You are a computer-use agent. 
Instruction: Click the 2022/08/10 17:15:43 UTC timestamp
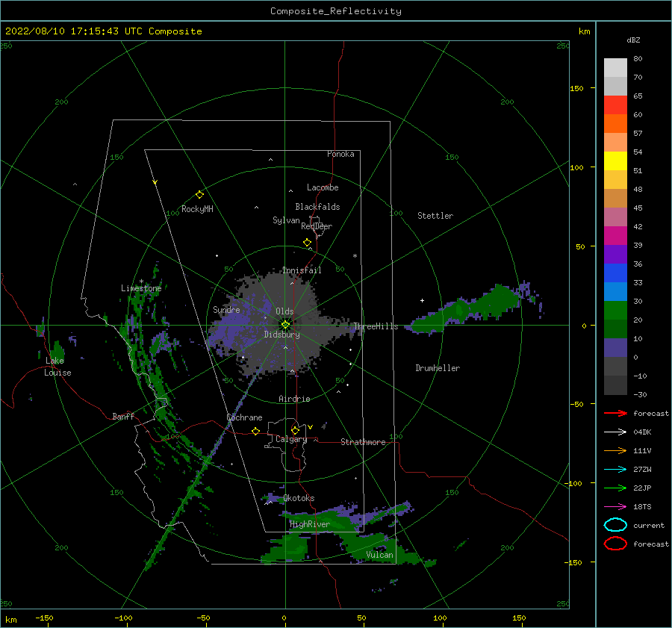73,31
